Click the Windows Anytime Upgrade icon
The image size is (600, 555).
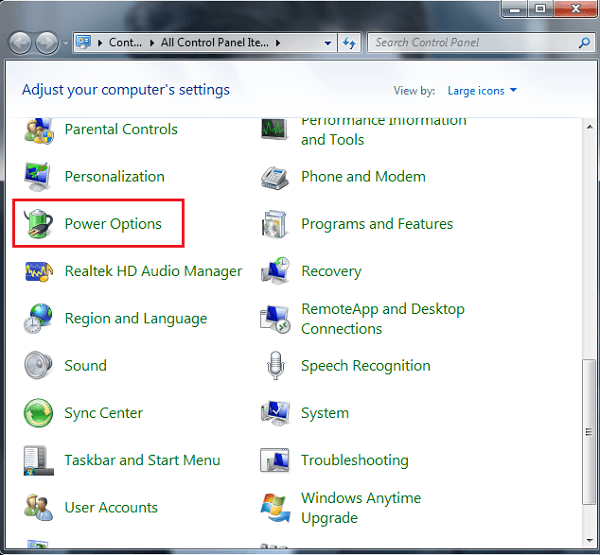(x=275, y=508)
